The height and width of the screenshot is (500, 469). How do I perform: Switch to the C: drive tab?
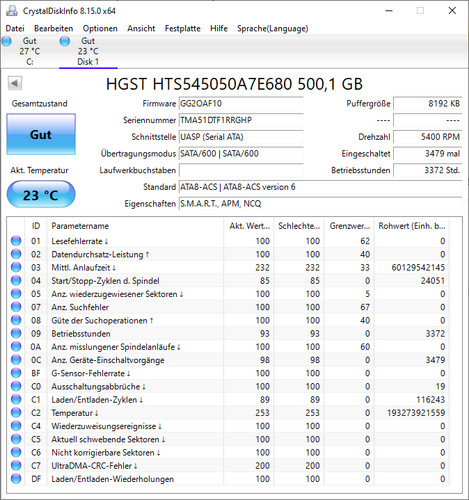29,51
